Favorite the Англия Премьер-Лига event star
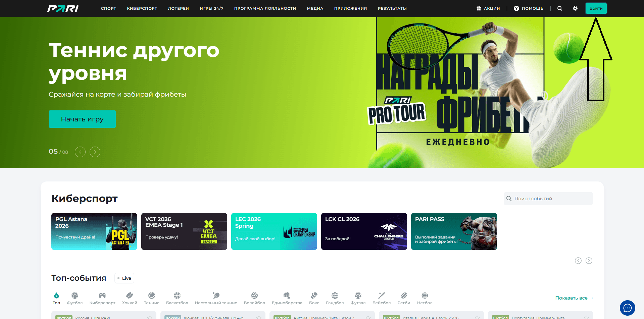The width and height of the screenshot is (644, 319). click(x=368, y=317)
